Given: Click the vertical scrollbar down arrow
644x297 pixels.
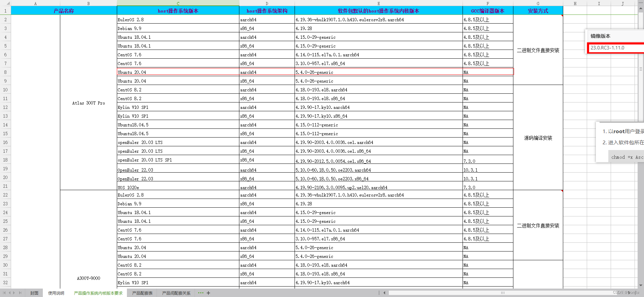Looking at the screenshot, I should 641,285.
